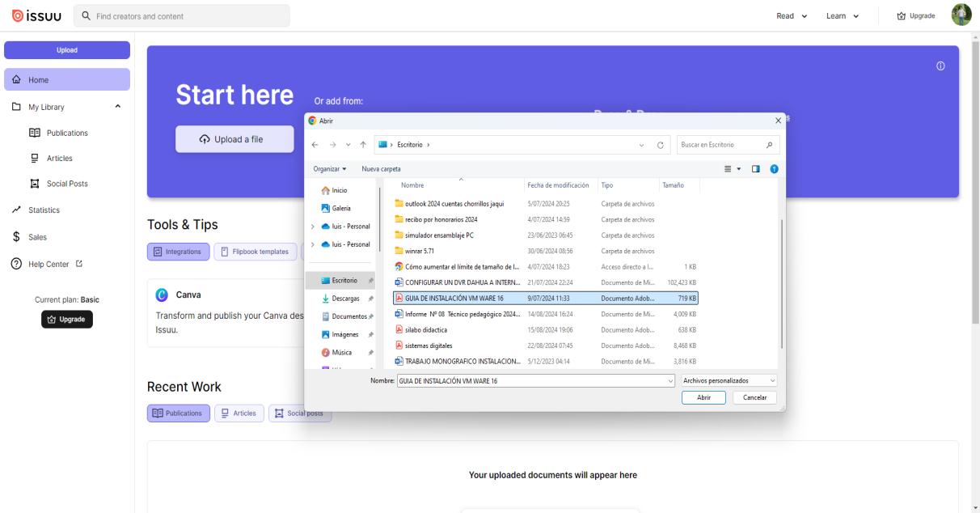Open the user profile avatar

click(x=960, y=15)
